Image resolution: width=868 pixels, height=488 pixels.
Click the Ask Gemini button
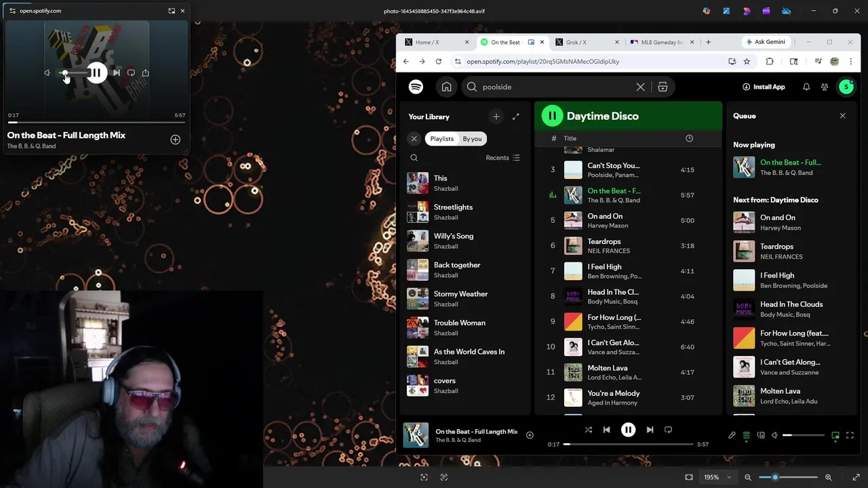click(x=765, y=42)
